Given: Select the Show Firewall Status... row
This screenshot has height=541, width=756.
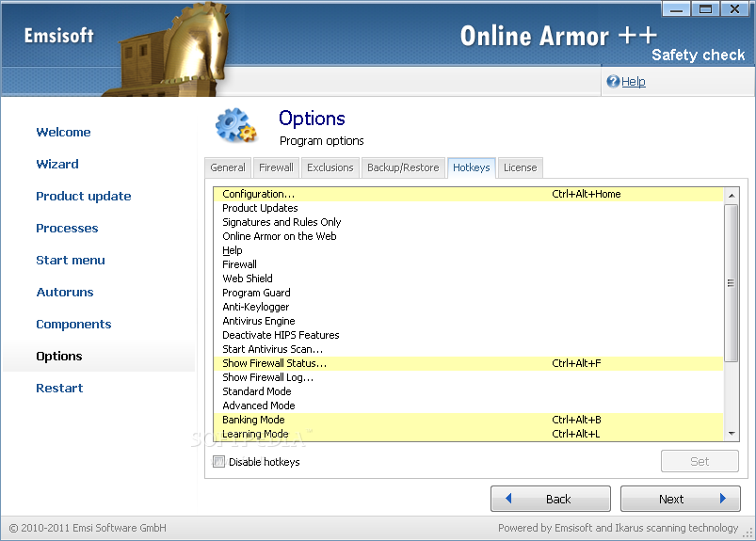Looking at the screenshot, I should coord(468,363).
